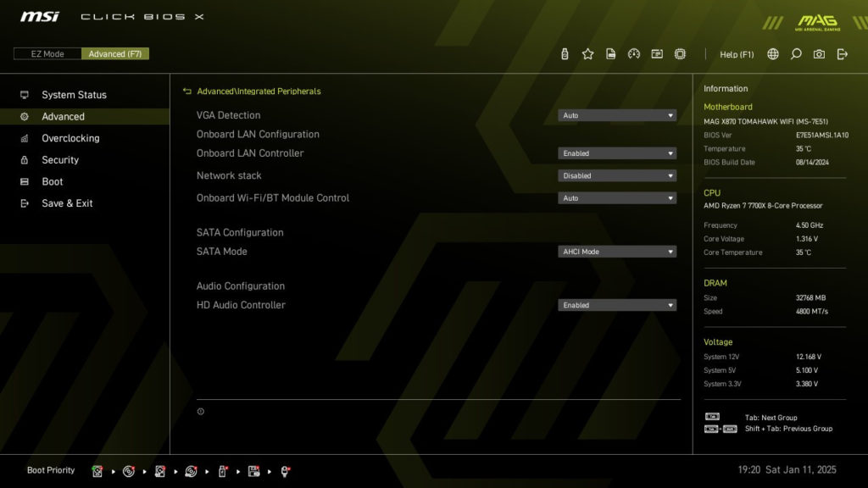Open the hardware monitor board icon

[657, 53]
